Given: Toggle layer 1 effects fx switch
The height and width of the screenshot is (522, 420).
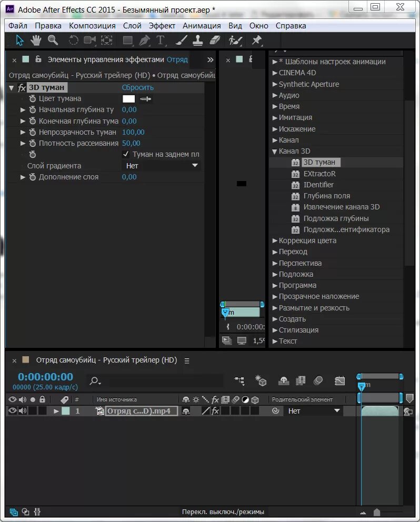Looking at the screenshot, I should click(x=215, y=411).
